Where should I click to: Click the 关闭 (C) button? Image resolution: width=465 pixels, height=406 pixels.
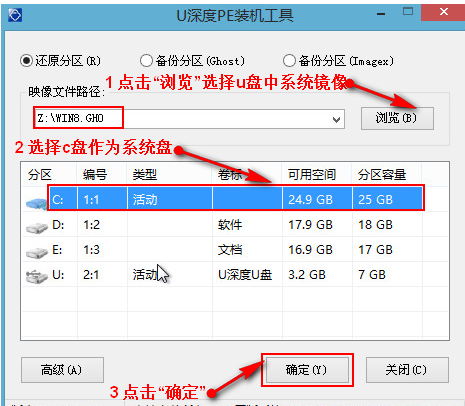point(407,370)
